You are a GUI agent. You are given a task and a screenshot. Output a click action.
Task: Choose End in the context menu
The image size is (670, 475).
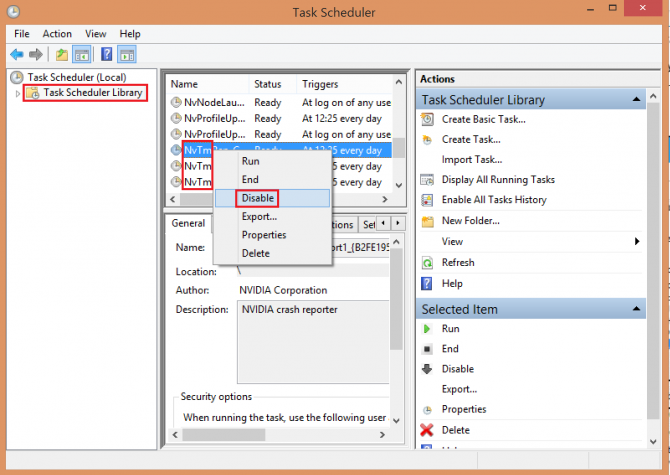pos(272,180)
